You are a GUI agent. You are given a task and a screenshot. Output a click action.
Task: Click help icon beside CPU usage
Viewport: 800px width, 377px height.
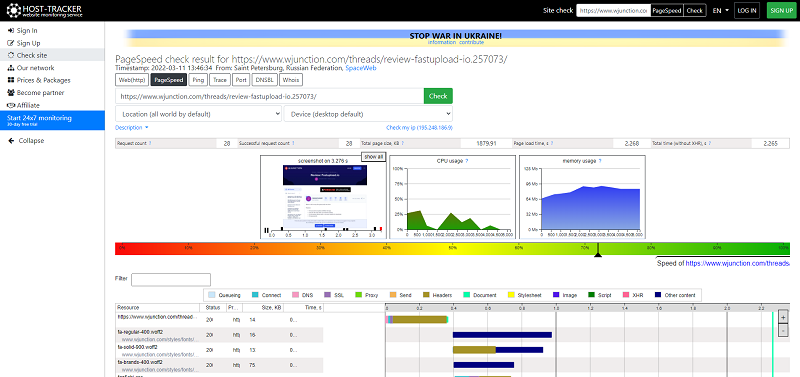point(467,161)
